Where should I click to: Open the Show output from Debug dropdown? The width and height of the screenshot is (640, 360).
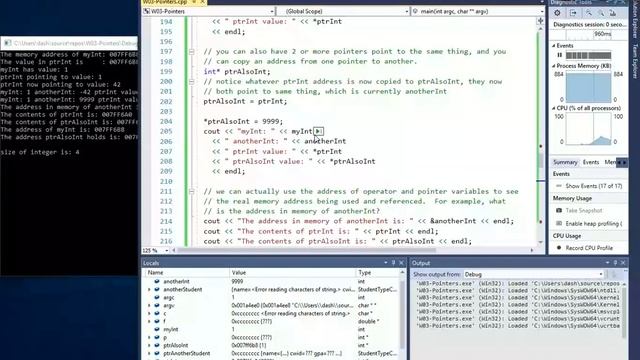pos(533,274)
